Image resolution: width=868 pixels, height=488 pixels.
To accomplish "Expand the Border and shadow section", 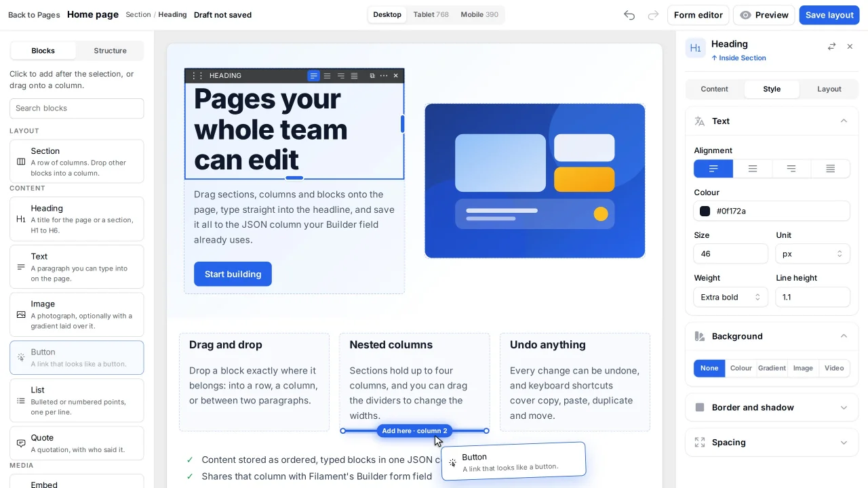I will click(x=772, y=407).
